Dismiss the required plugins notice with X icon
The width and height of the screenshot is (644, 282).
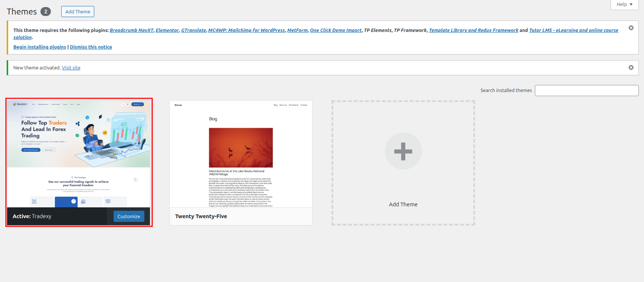[631, 28]
